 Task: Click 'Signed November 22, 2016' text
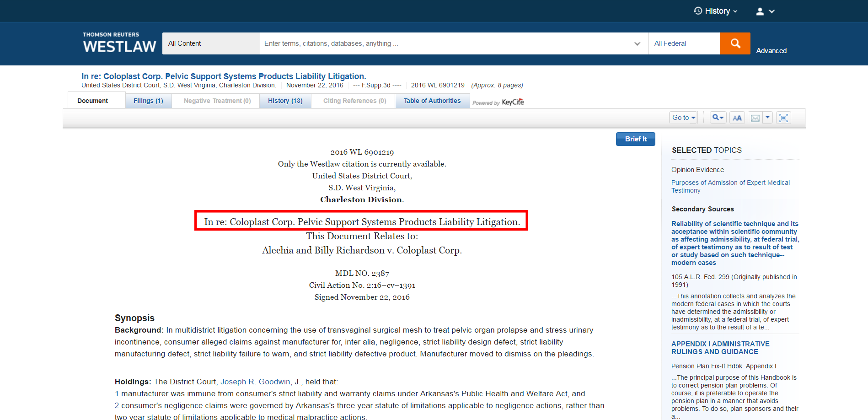tap(362, 297)
